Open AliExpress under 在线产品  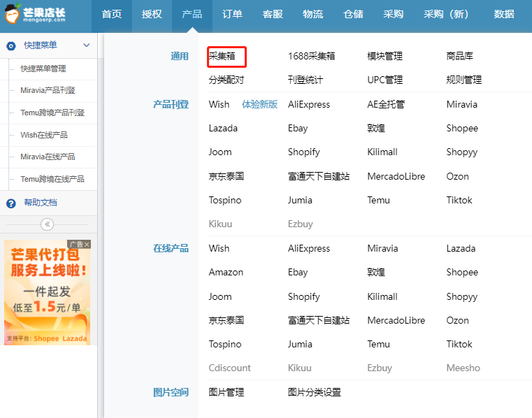(x=309, y=249)
